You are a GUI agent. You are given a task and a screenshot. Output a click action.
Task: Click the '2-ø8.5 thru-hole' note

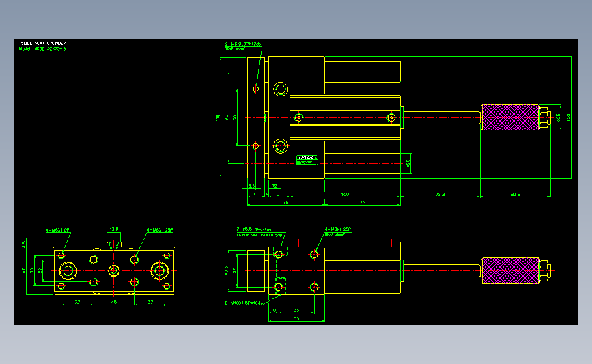254,229
